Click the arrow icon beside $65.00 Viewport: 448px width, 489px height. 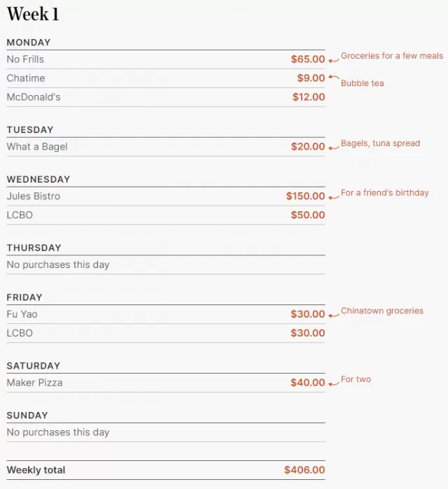(334, 60)
